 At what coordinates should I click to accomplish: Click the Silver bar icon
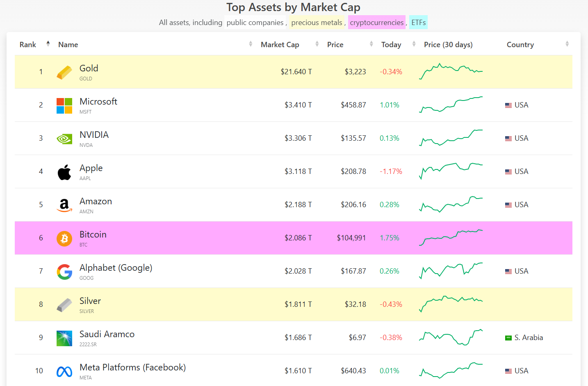tap(64, 305)
